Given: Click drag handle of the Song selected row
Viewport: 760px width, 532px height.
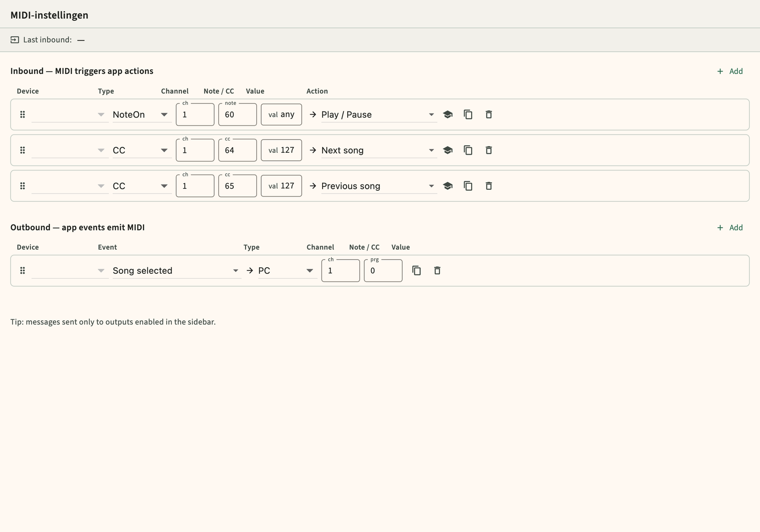Looking at the screenshot, I should pyautogui.click(x=22, y=271).
